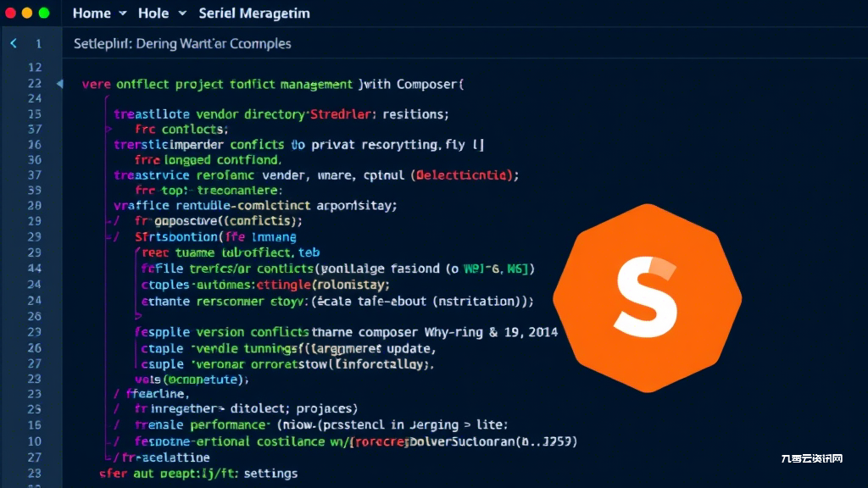Image resolution: width=868 pixels, height=488 pixels.
Task: Click the "ethante rersconner stoyv" code line
Action: tap(337, 302)
